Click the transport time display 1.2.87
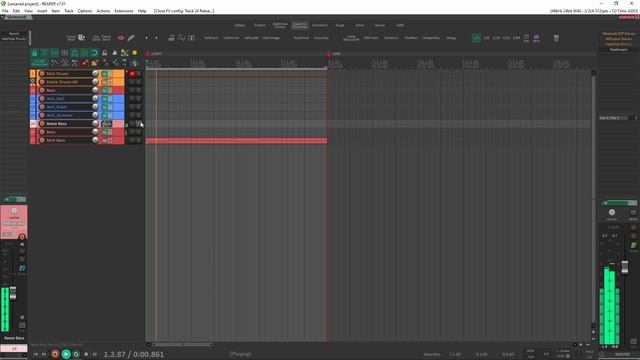 [133, 354]
